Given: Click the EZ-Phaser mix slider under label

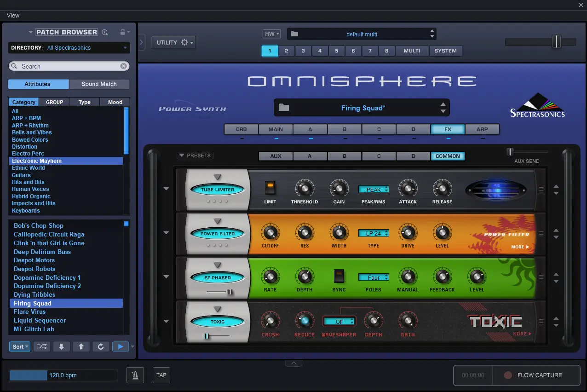Looking at the screenshot, I should [x=220, y=292].
